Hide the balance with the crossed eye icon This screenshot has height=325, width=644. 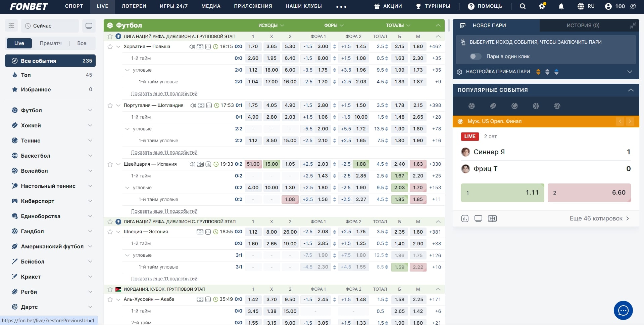pos(633,6)
